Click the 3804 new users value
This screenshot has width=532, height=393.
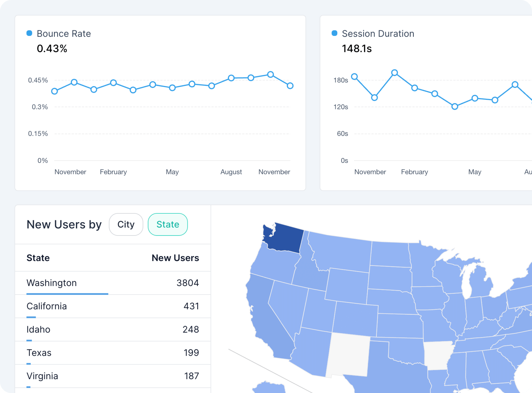coord(188,283)
